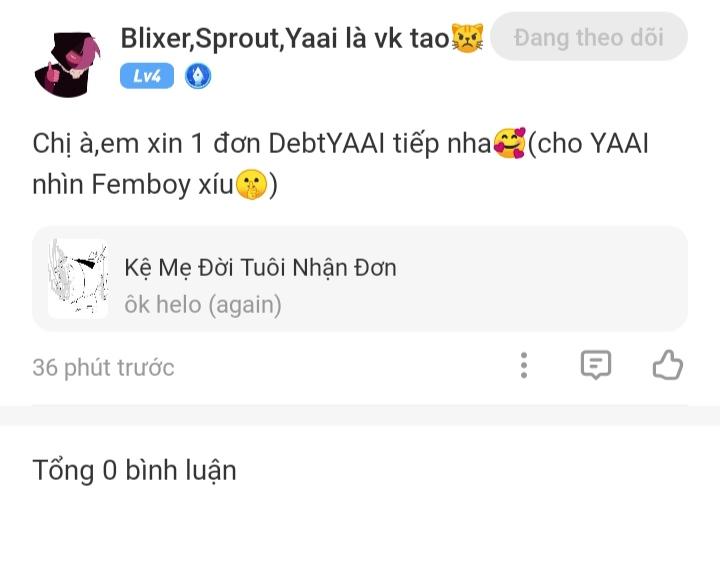720x576 pixels.
Task: Click the angry cat emoji beside username
Action: (x=468, y=39)
